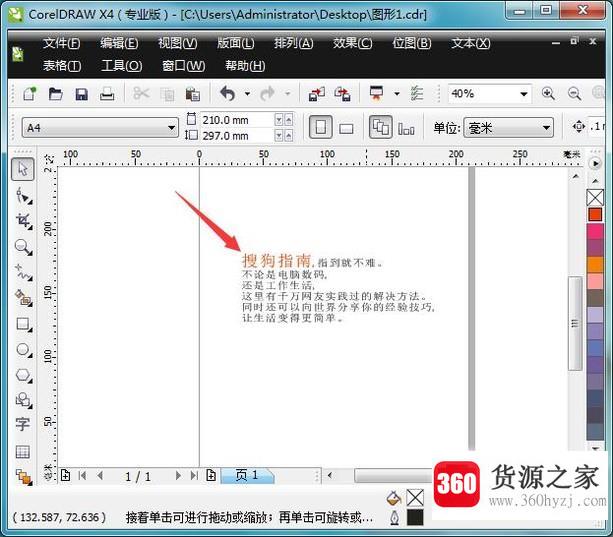The image size is (613, 537).
Task: Open the 窗口(W) menu
Action: click(184, 66)
